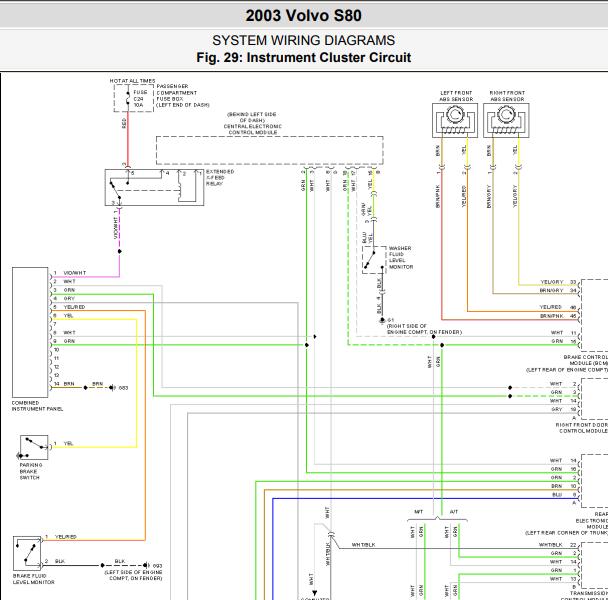Click the ground symbol on brake fluid BLK wire
The image size is (608, 600).
point(146,565)
